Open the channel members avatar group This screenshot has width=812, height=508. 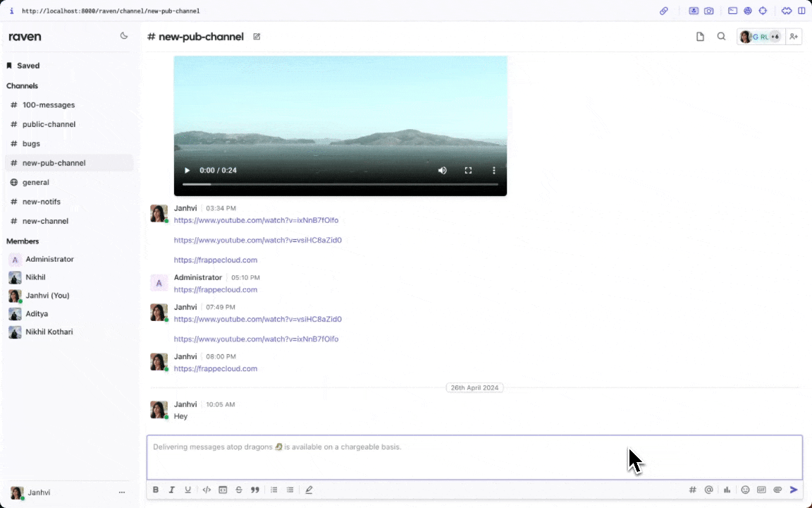tap(759, 37)
